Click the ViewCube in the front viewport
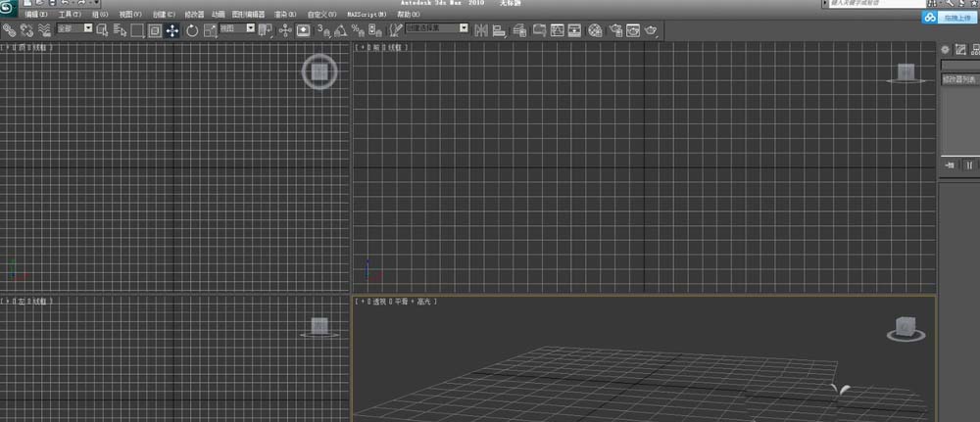980x422 pixels. 906,73
